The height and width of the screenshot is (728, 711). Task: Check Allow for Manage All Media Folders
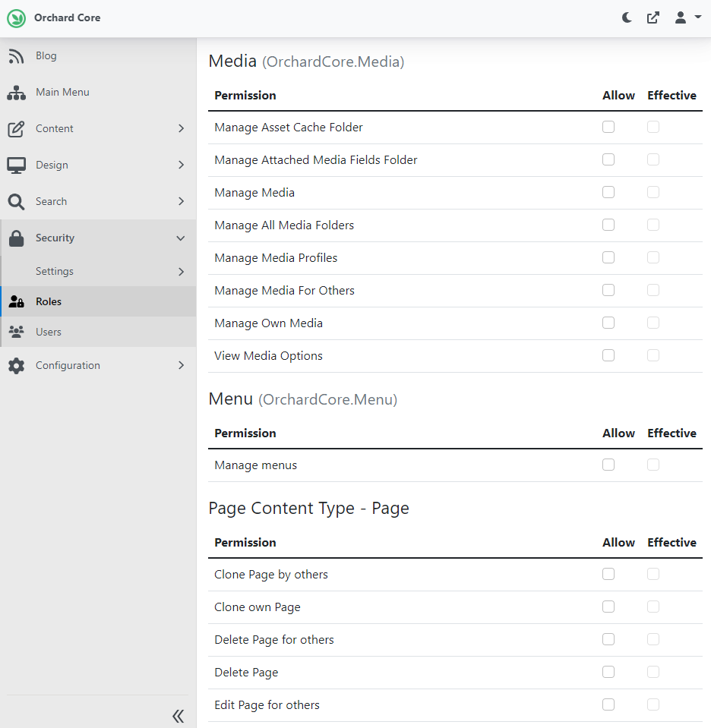(x=608, y=225)
